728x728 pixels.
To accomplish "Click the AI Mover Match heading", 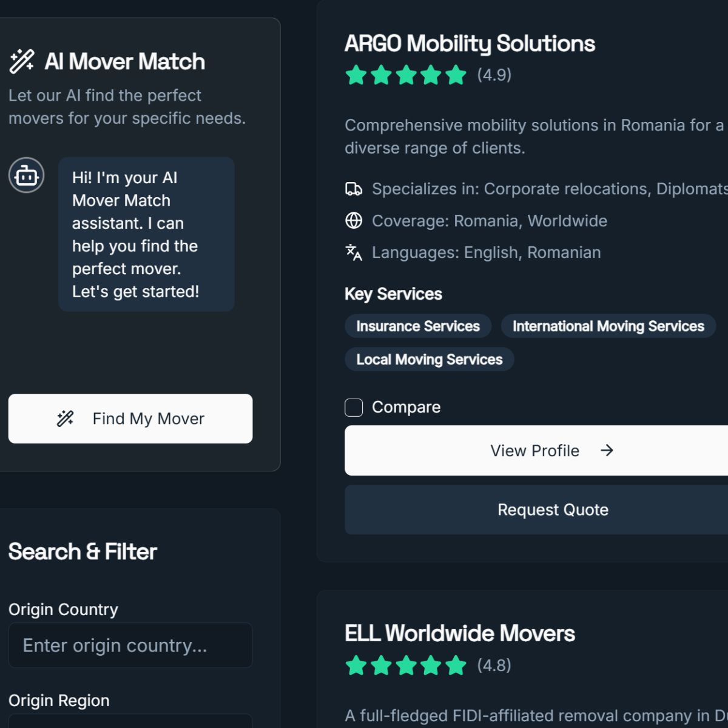I will click(x=125, y=61).
